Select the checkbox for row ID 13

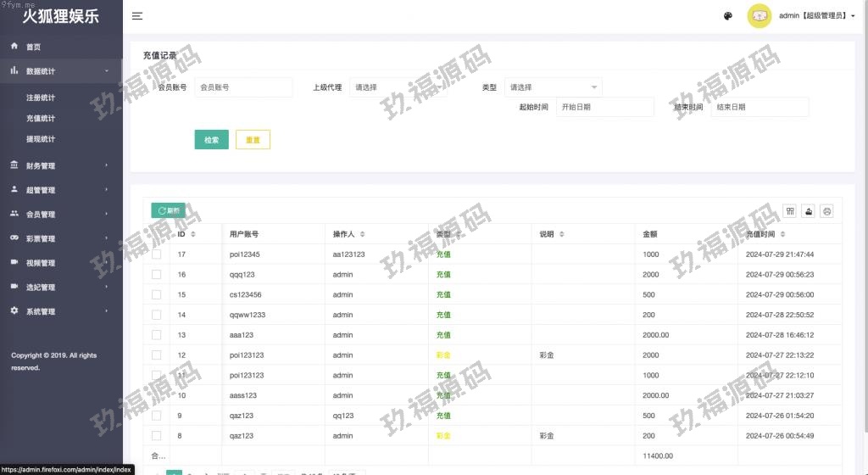[x=156, y=335]
